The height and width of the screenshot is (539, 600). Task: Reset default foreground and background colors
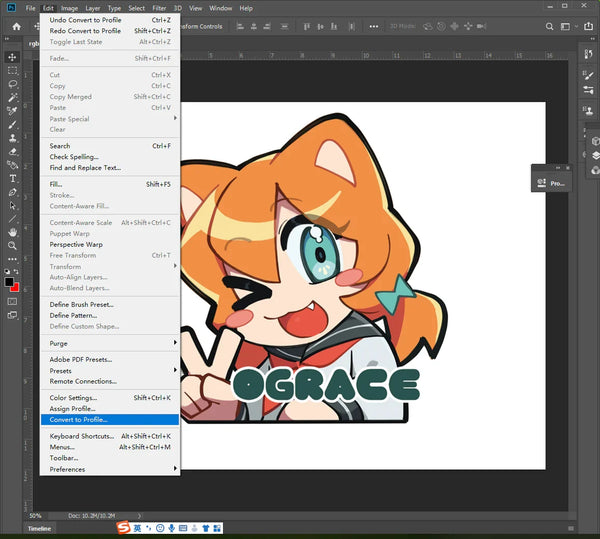7,271
